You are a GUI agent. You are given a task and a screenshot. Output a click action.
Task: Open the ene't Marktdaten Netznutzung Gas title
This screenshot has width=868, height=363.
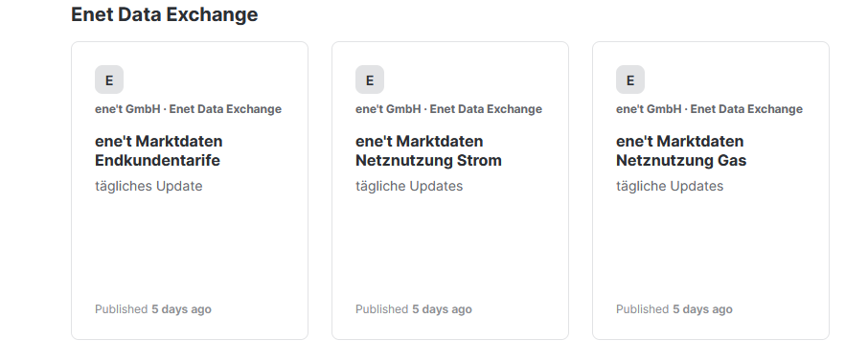[681, 150]
